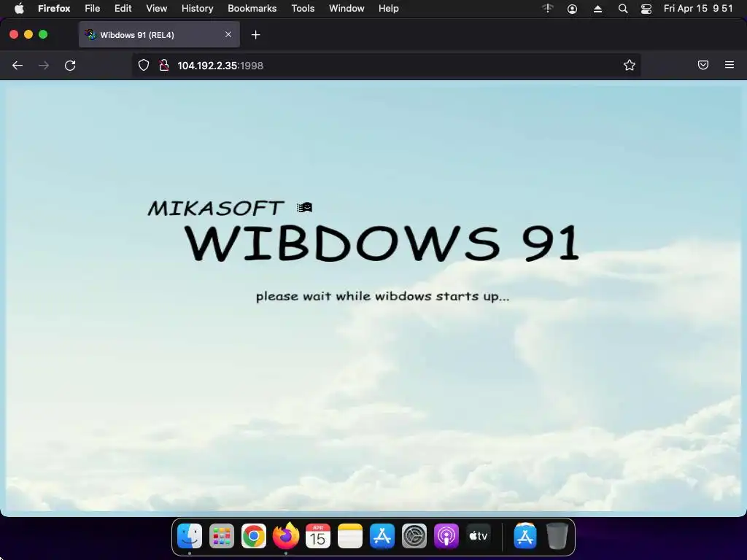Viewport: 747px width, 560px height.
Task: Open the View menu
Action: click(156, 9)
